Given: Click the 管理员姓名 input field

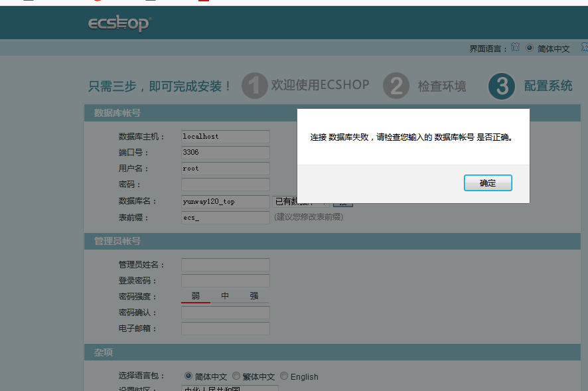Looking at the screenshot, I should (x=226, y=265).
